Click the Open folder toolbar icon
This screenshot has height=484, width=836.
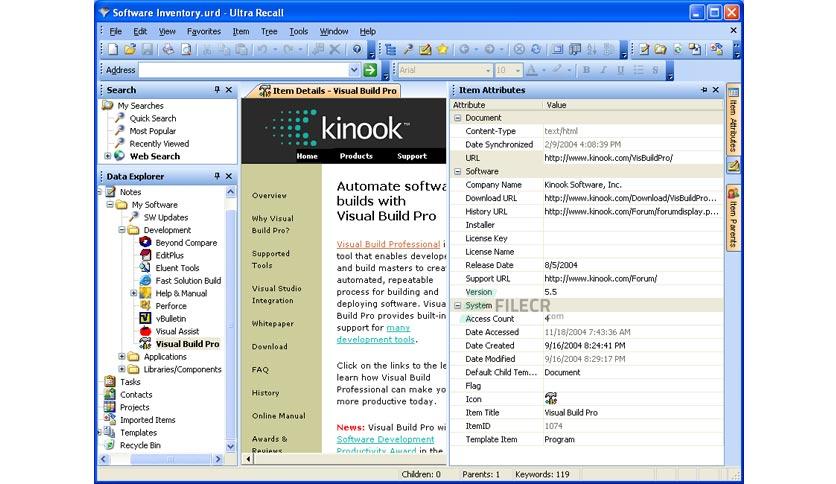tap(130, 50)
